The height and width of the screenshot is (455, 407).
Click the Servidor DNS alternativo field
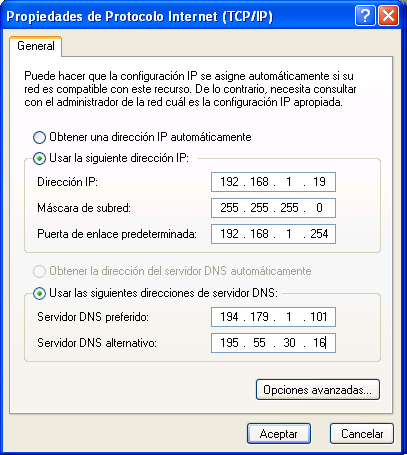pyautogui.click(x=273, y=343)
